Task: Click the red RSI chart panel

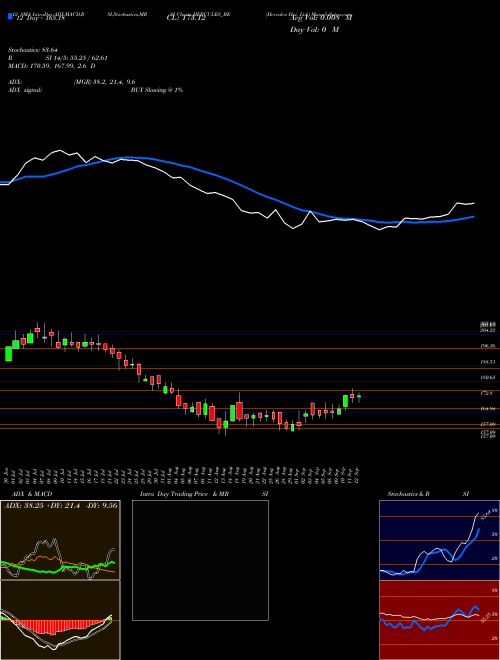Action: 439,620
